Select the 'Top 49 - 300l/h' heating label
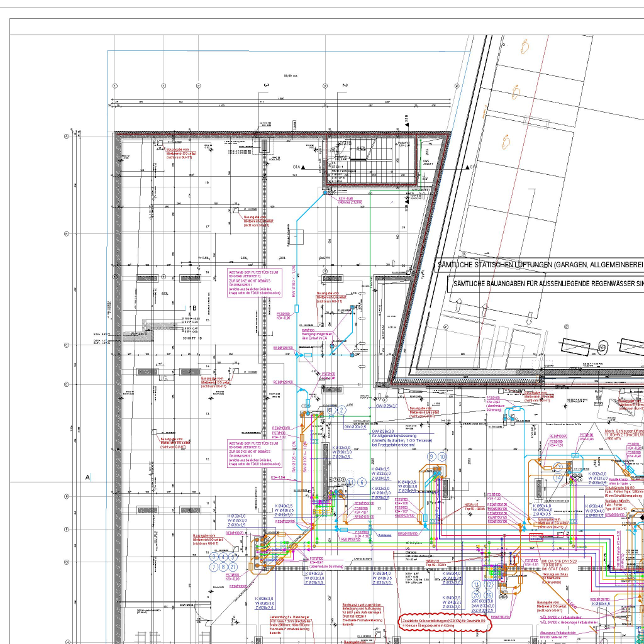Screen dimensions: 644x644 point(435,565)
